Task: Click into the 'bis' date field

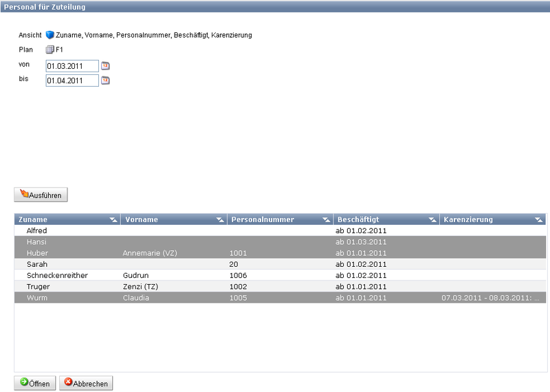Action: 72,80
